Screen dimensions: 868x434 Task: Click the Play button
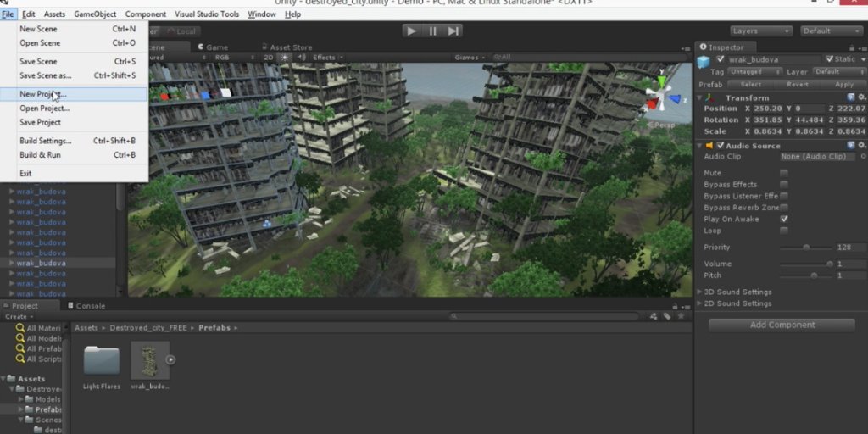pos(411,31)
